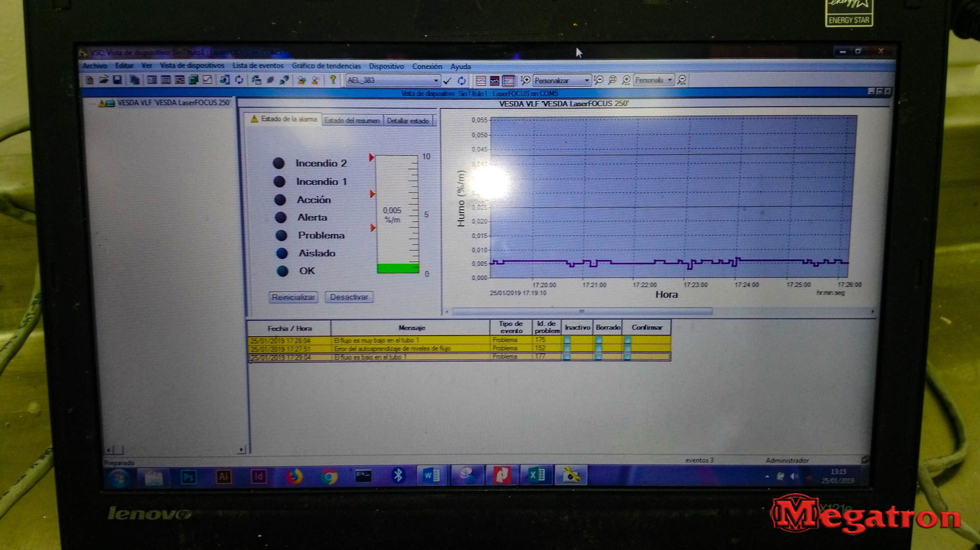This screenshot has width=980, height=550.
Task: Tick Inactivo box for problem 175
Action: pyautogui.click(x=567, y=340)
